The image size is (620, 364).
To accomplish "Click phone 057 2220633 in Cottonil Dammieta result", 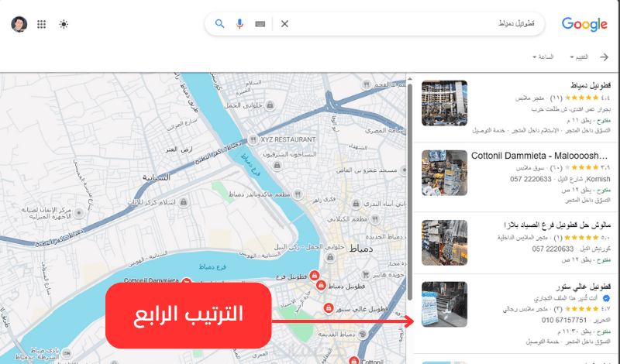I will pyautogui.click(x=531, y=179).
